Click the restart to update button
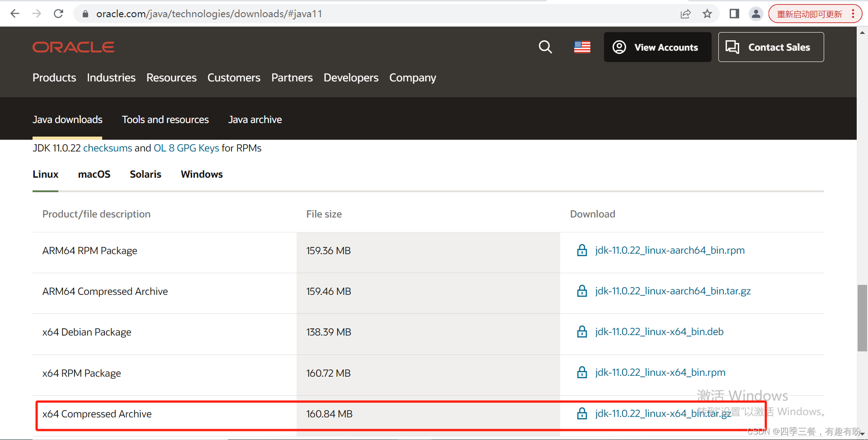Image resolution: width=868 pixels, height=440 pixels. point(809,14)
